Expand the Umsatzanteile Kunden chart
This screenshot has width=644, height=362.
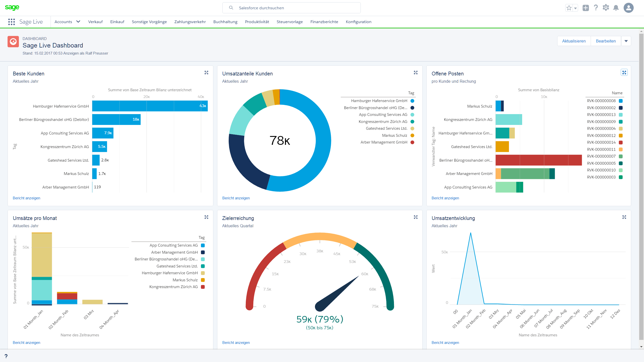coord(416,73)
